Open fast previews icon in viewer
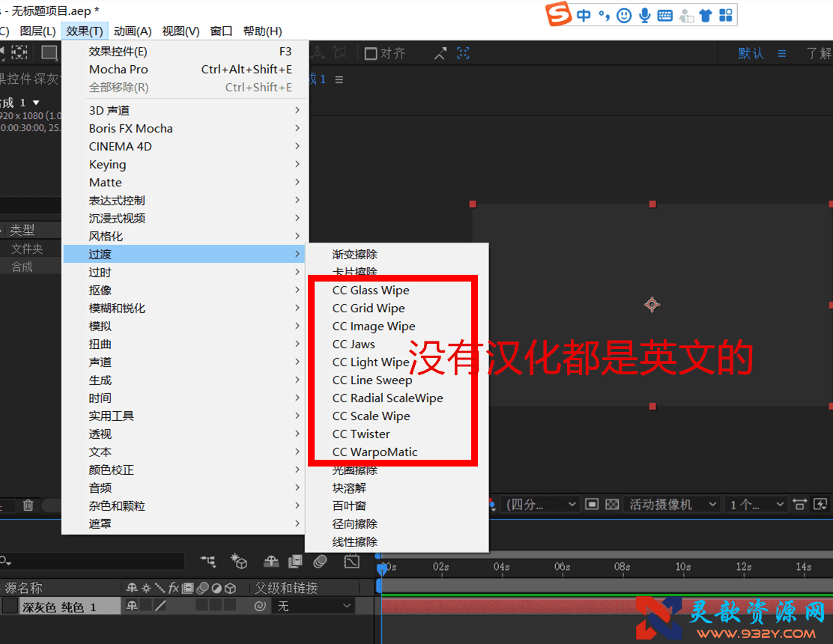The image size is (833, 644). (x=820, y=504)
